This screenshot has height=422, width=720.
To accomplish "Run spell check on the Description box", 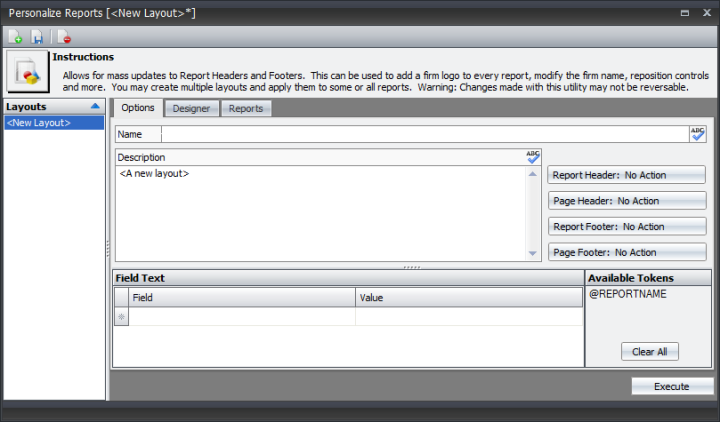I will click(x=533, y=157).
